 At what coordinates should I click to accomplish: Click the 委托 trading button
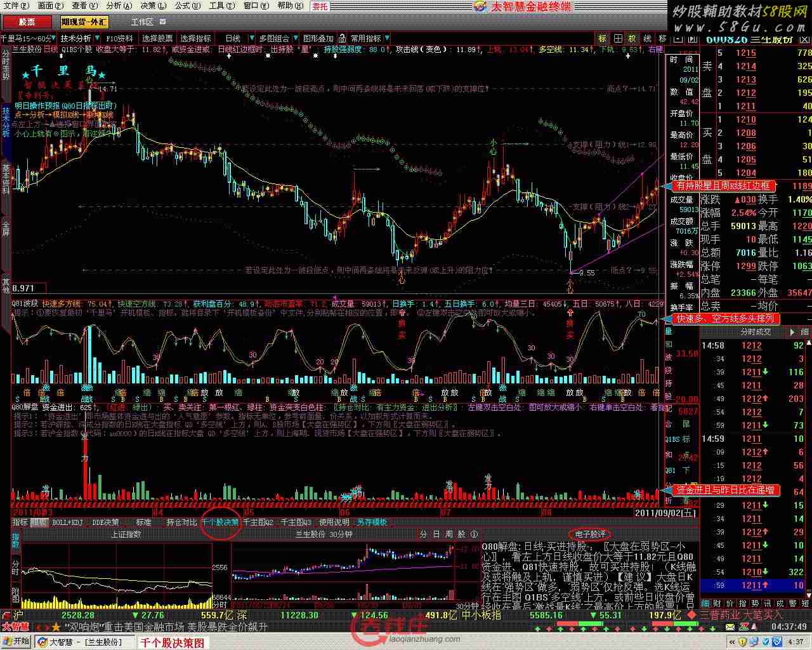pyautogui.click(x=320, y=6)
